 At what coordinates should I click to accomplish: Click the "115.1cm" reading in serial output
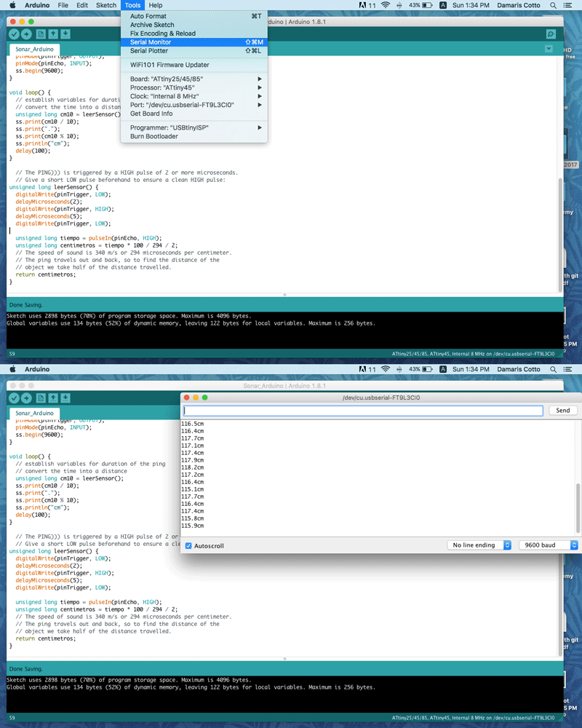coord(193,489)
